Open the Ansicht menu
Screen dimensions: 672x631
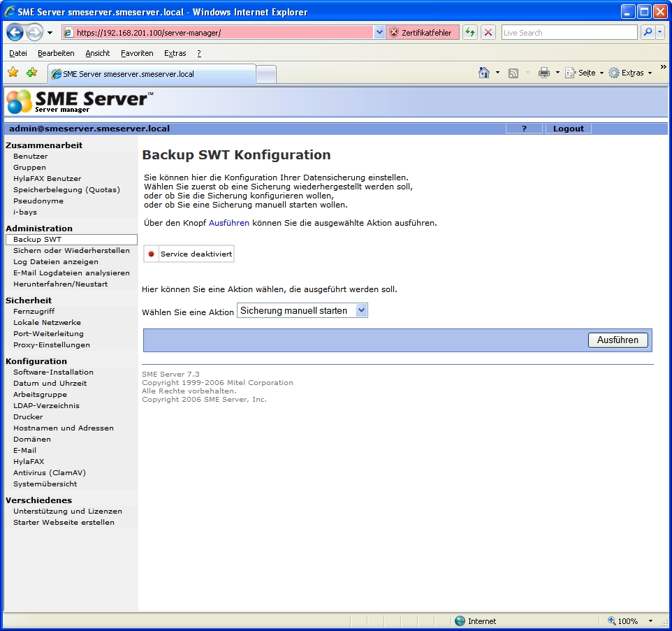pos(98,53)
